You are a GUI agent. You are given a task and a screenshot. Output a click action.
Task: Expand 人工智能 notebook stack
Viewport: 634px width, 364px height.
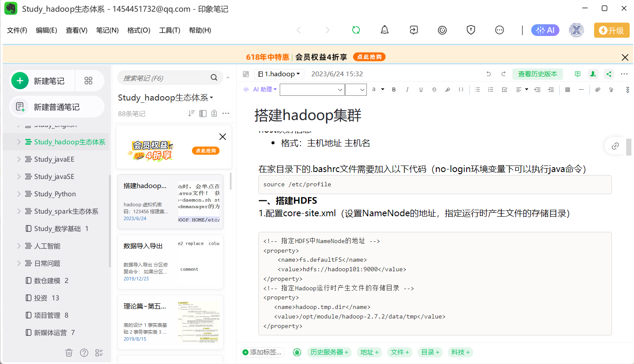(19, 246)
